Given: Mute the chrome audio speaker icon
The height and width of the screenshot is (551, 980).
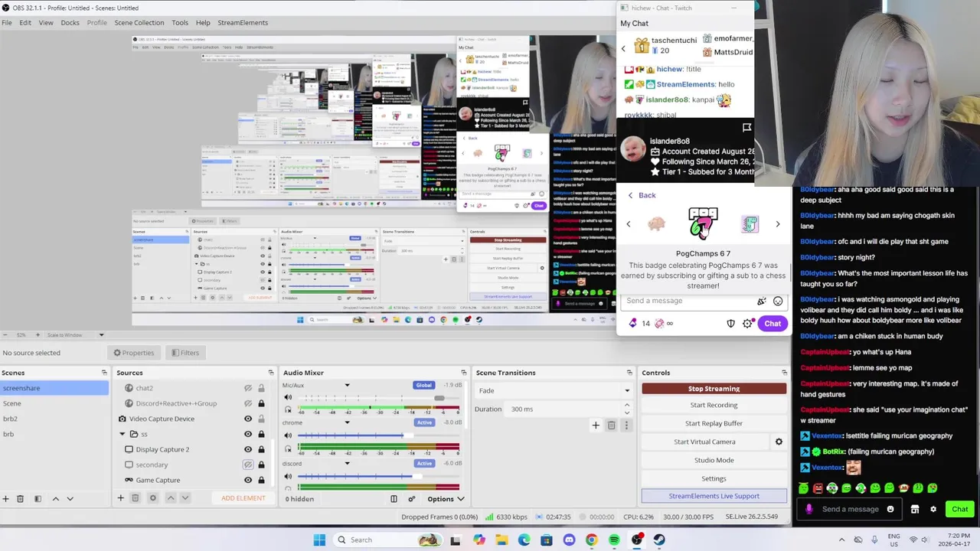Looking at the screenshot, I should tap(288, 435).
